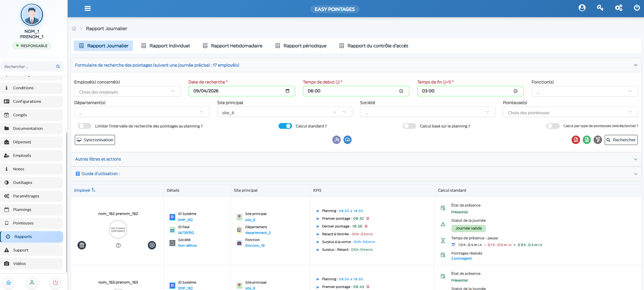Click the Journée valide status badge

468,228
